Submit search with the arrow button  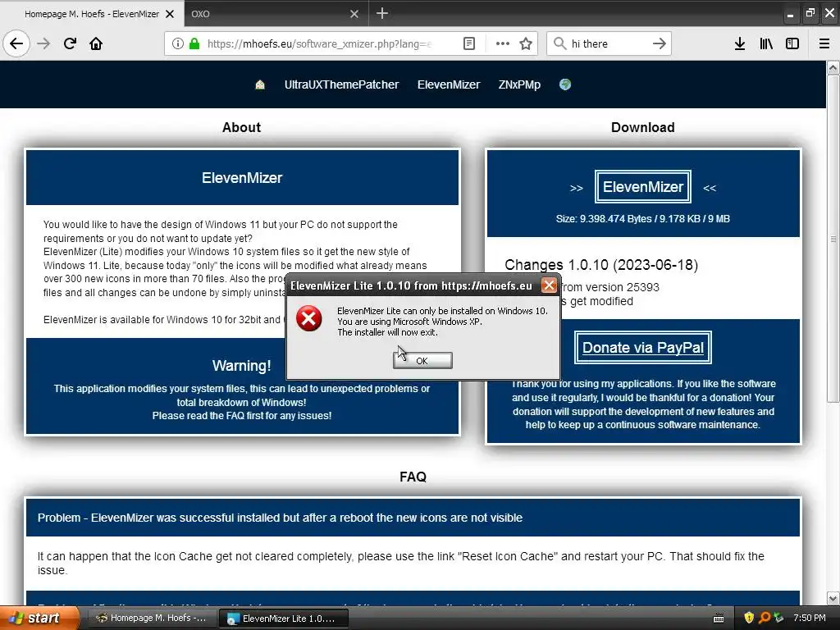click(659, 43)
